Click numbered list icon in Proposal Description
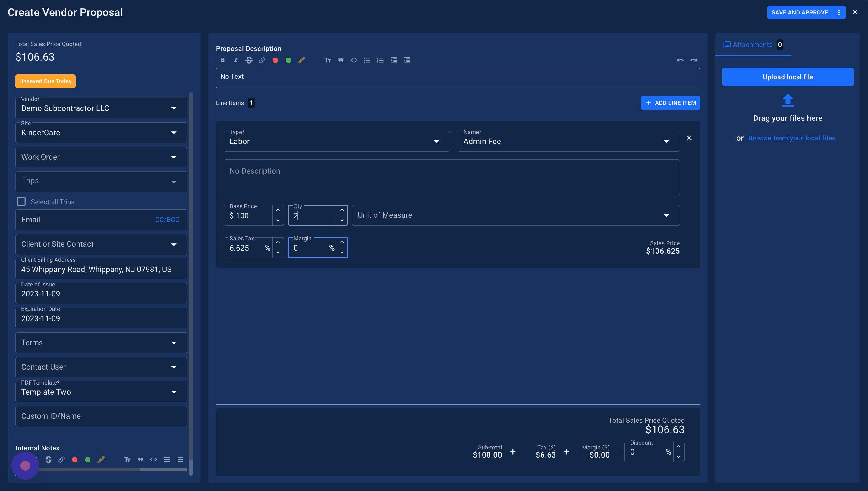The height and width of the screenshot is (491, 868). (380, 60)
